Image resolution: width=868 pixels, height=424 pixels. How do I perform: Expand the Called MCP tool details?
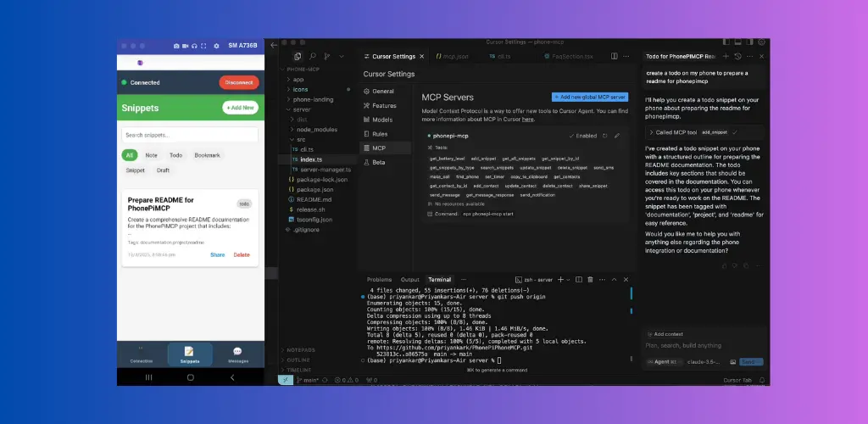tap(653, 132)
